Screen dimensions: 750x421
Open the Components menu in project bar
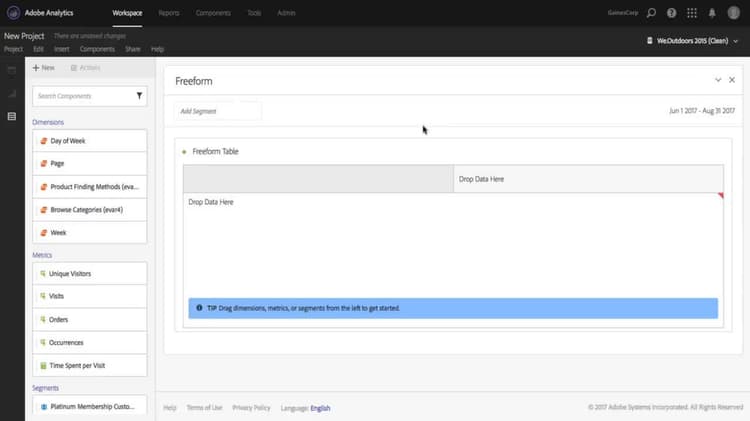97,49
